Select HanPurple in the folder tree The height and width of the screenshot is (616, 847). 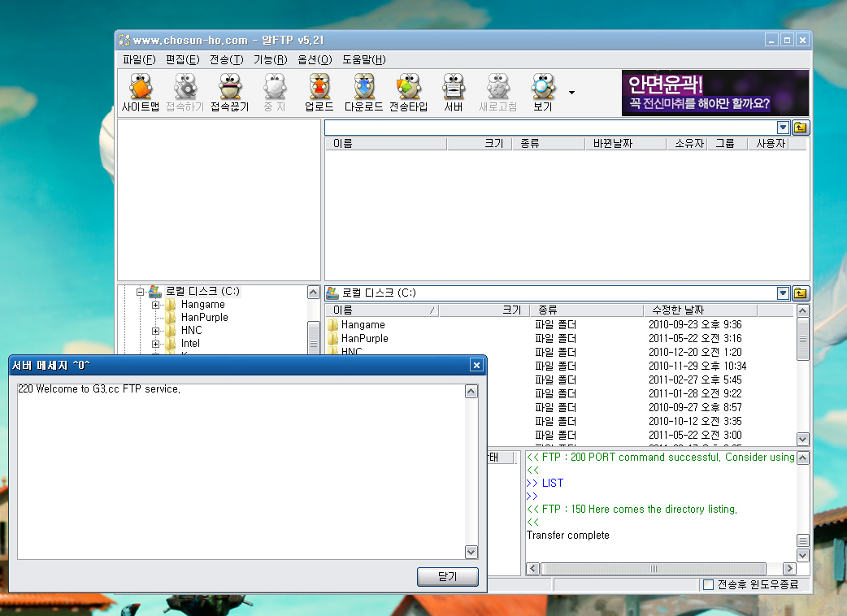pos(204,318)
